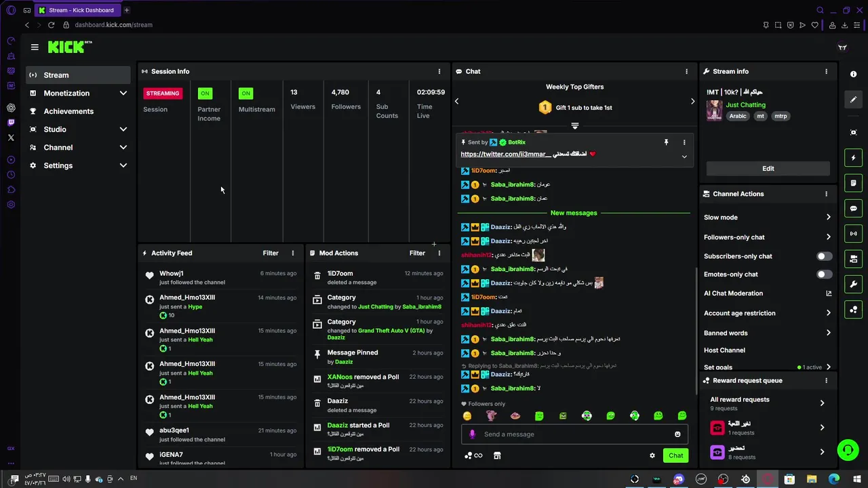Show previous Weekly Top Gifters slide
This screenshot has width=868, height=488.
click(x=456, y=101)
